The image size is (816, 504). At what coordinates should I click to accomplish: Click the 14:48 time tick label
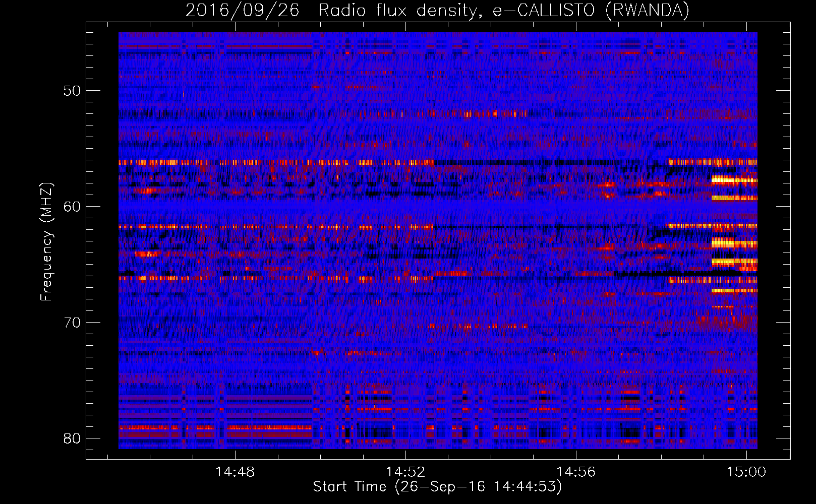point(235,472)
